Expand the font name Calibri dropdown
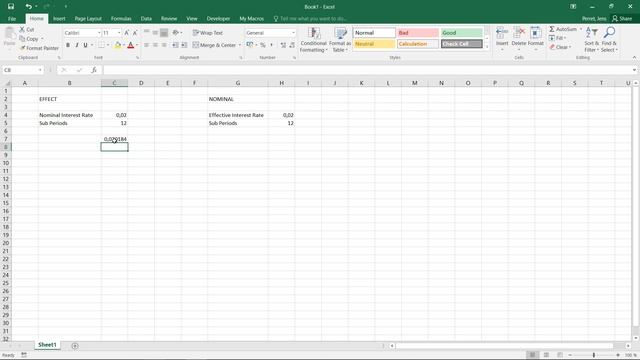Viewport: 640px width, 360px height. coord(99,33)
